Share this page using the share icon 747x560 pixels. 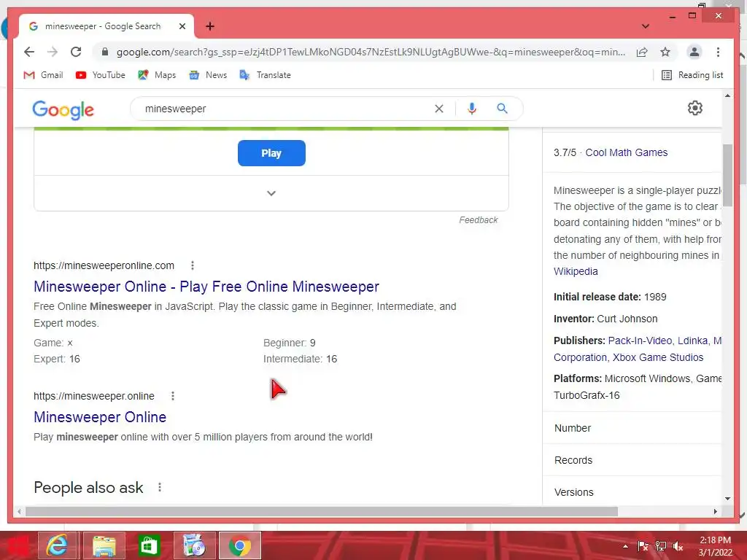[642, 52]
